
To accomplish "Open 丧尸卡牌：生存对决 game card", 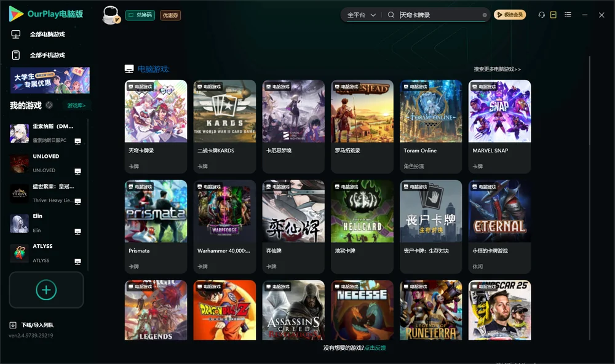I will point(430,226).
